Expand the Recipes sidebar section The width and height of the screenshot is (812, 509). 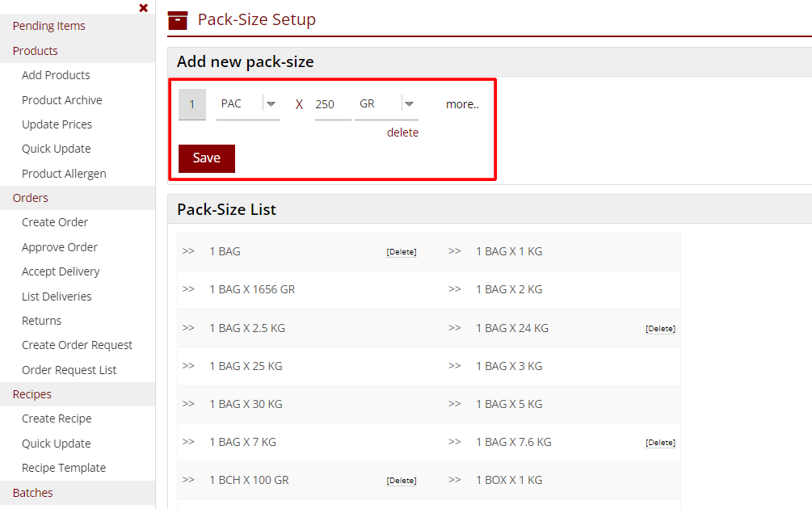[32, 394]
